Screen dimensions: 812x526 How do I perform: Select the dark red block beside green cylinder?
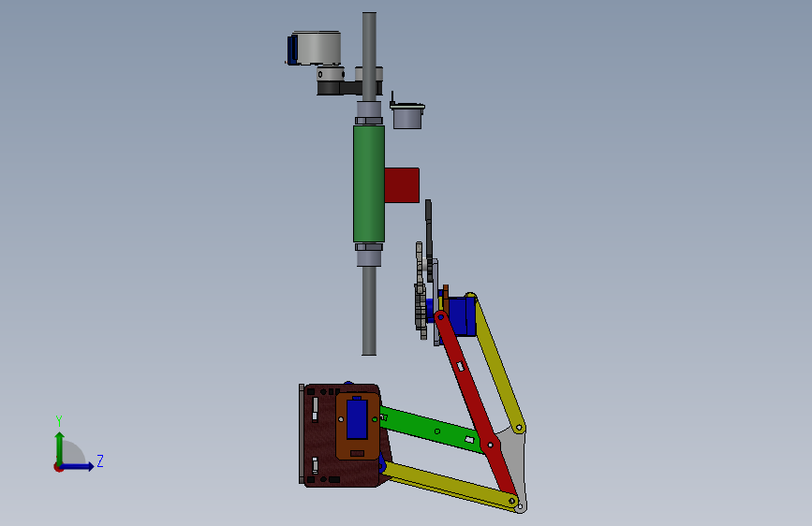pyautogui.click(x=402, y=184)
